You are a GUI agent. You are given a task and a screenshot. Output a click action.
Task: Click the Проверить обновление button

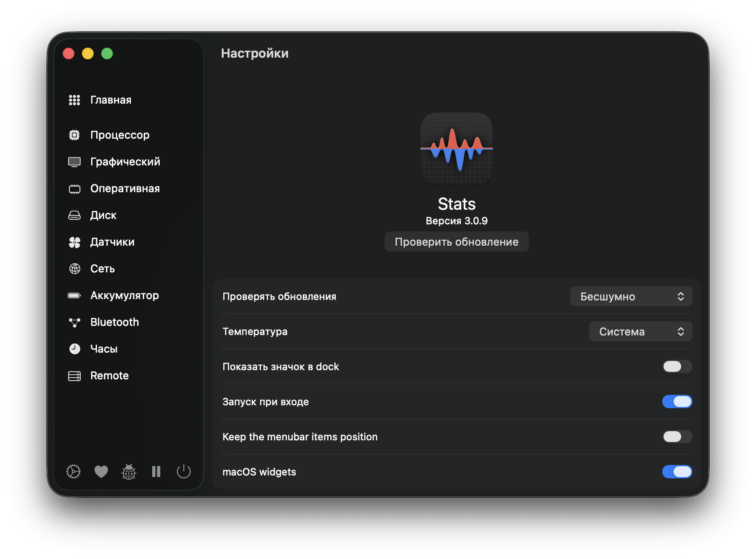(457, 242)
